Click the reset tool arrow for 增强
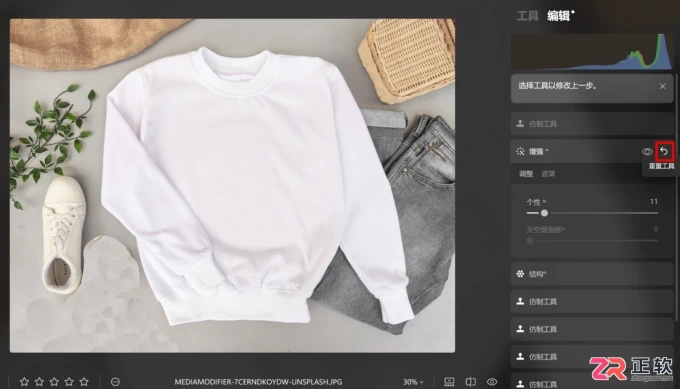 pos(664,151)
